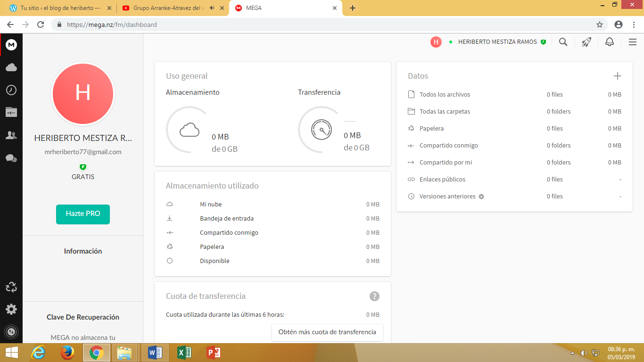Open the Rubbish bin recycle icon in sidebar
This screenshot has height=362, width=644.
tap(11, 287)
